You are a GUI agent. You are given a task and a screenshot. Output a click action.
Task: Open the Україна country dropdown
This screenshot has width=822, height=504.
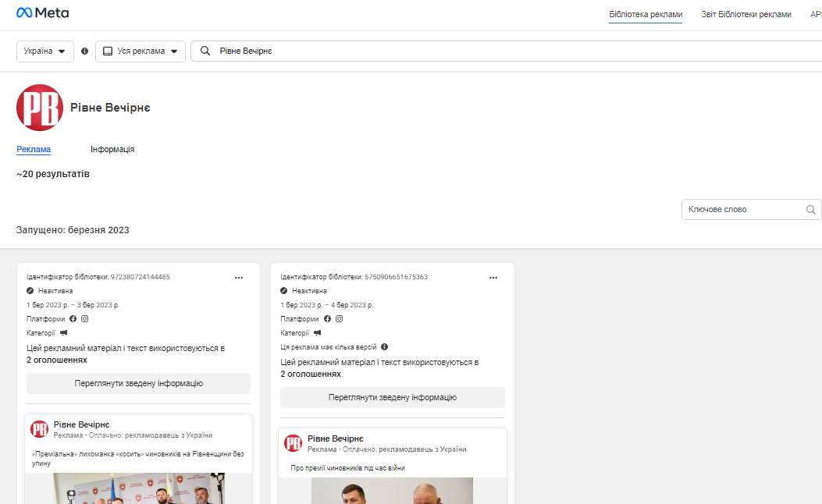pos(45,51)
